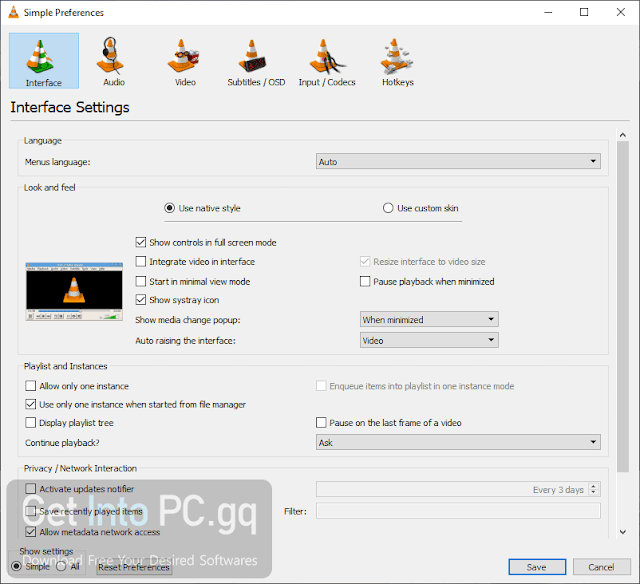Select the Use custom skin option
640x584 pixels.
coord(420,208)
